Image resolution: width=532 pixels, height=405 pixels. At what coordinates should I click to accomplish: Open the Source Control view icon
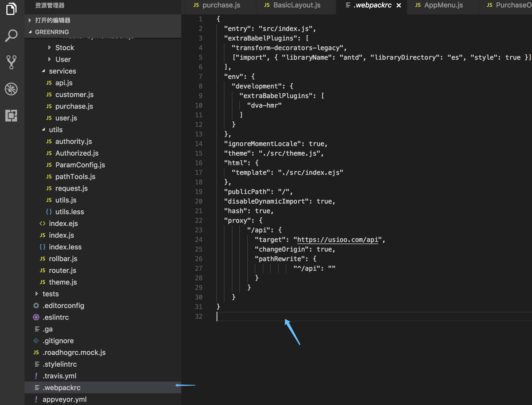pyautogui.click(x=11, y=62)
